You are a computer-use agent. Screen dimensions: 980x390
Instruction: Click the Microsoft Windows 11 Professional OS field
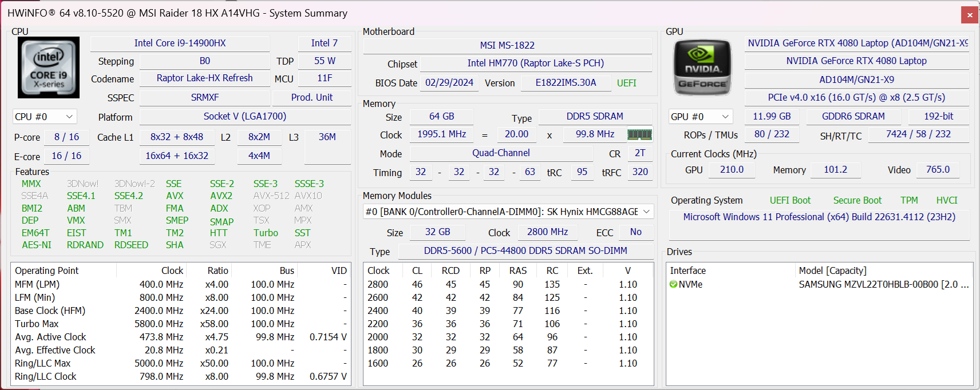point(819,217)
